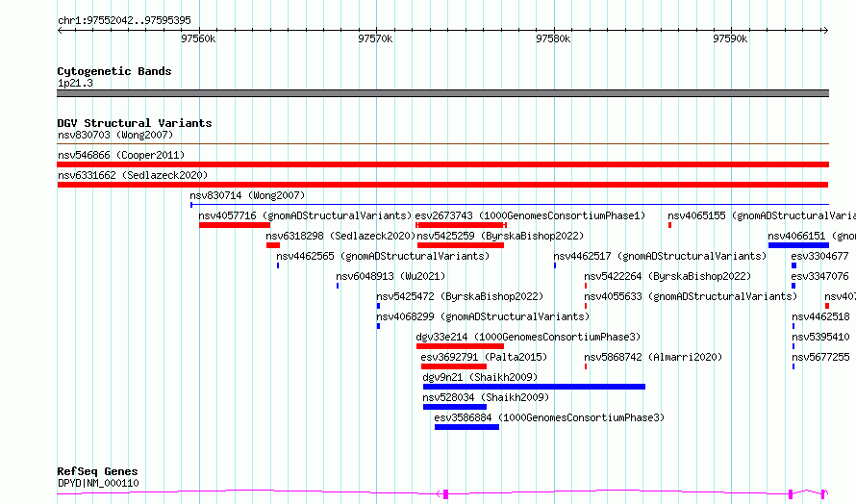Click the Cytogenetic Bands track title
This screenshot has height=504, width=856.
pos(114,71)
